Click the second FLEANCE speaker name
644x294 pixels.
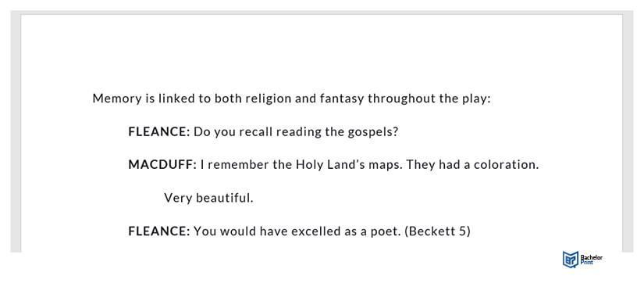pyautogui.click(x=159, y=231)
